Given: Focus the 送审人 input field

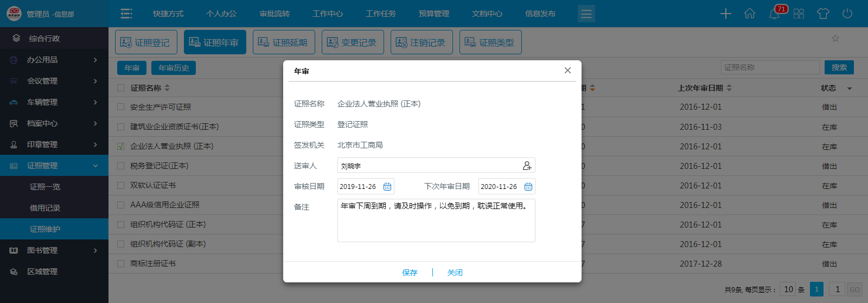Looking at the screenshot, I should 436,166.
